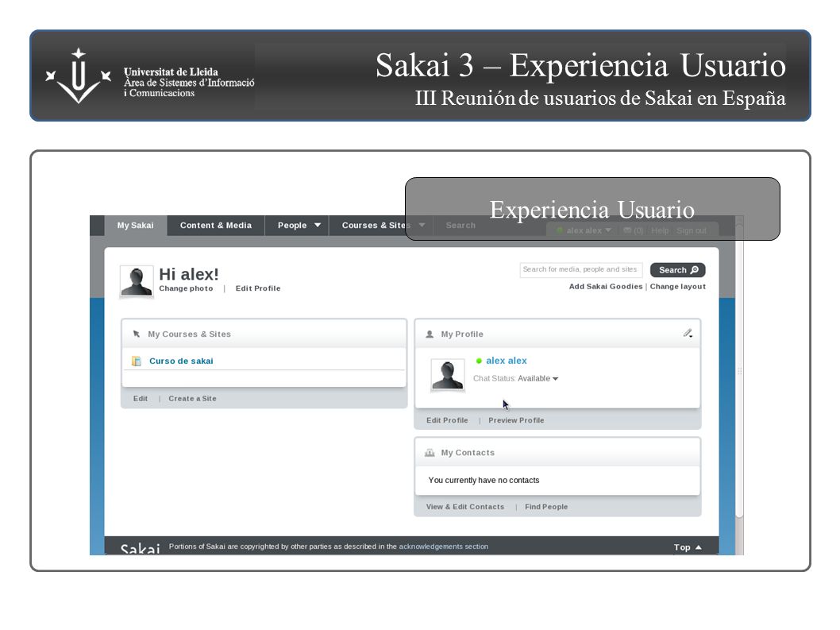Open the Chat Status Available dropdown
Screen dimensions: 840x630
point(538,378)
